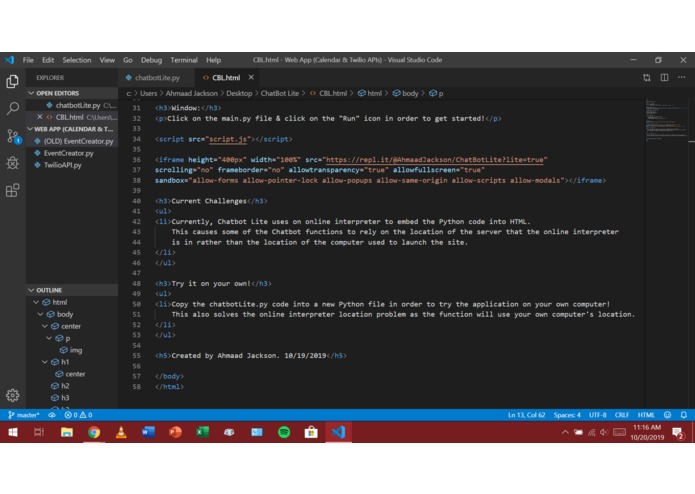Open the Search view in activity bar
This screenshot has height=494, width=695.
coord(12,108)
